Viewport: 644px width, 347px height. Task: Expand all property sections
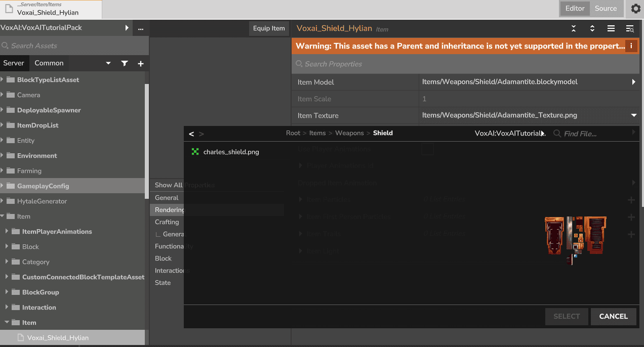[592, 28]
